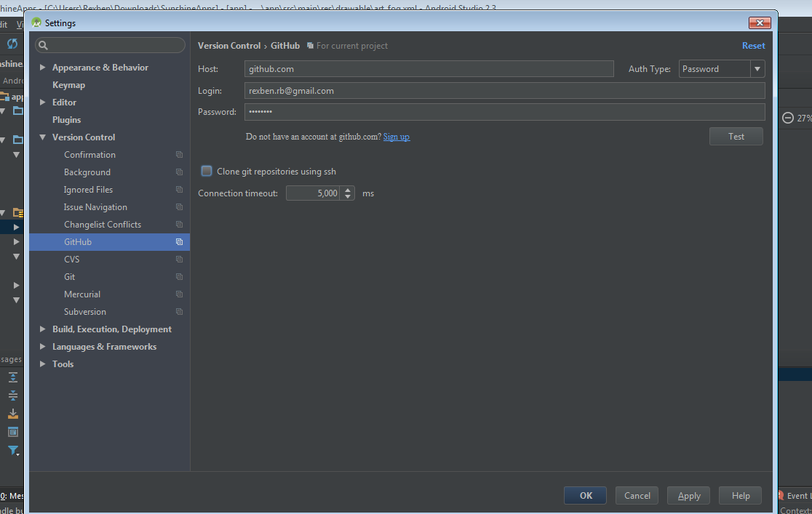Click the project-level icon next to Subversion
This screenshot has width=812, height=514.
coord(179,312)
